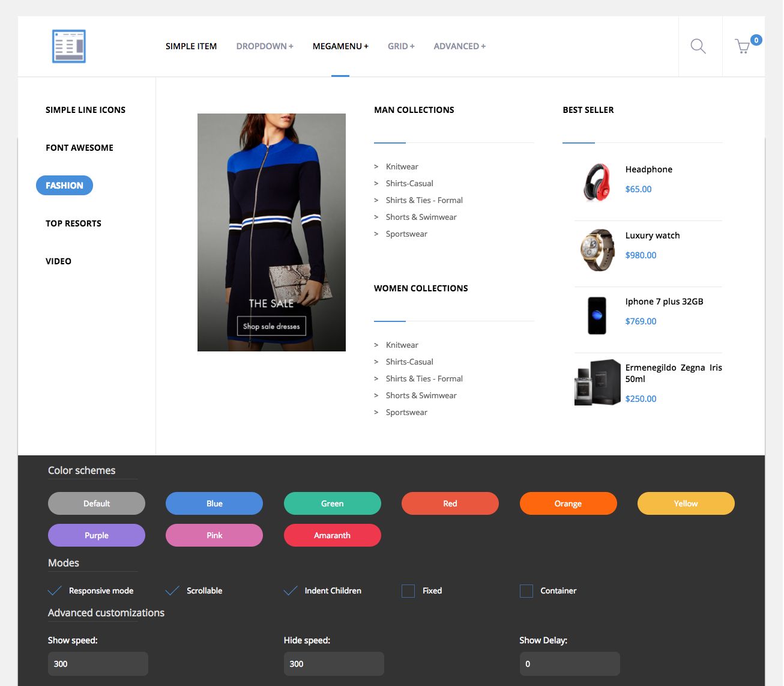Open the search magnifier icon

698,46
